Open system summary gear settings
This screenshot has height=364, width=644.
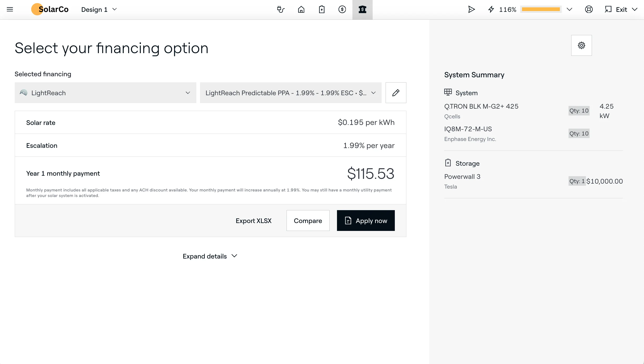click(x=581, y=45)
